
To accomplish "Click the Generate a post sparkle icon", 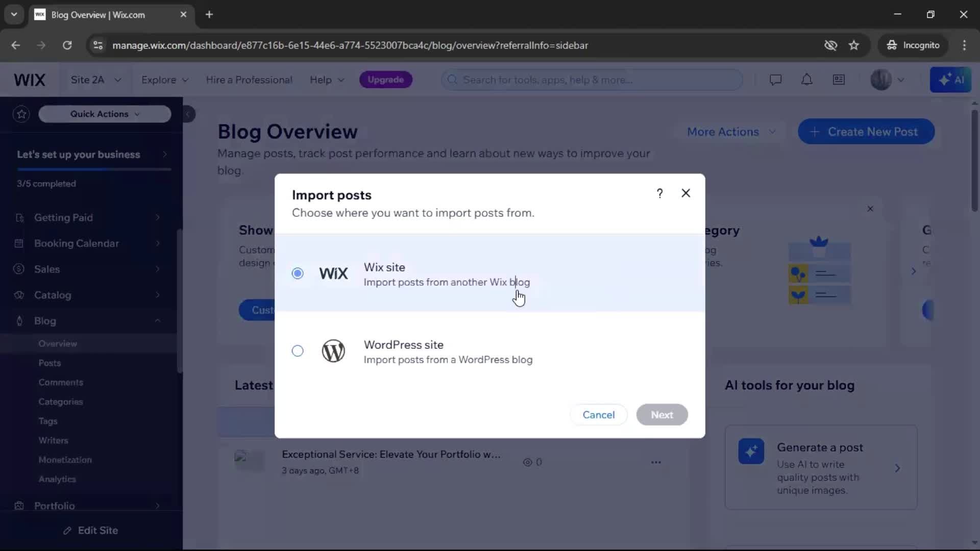I will click(751, 452).
